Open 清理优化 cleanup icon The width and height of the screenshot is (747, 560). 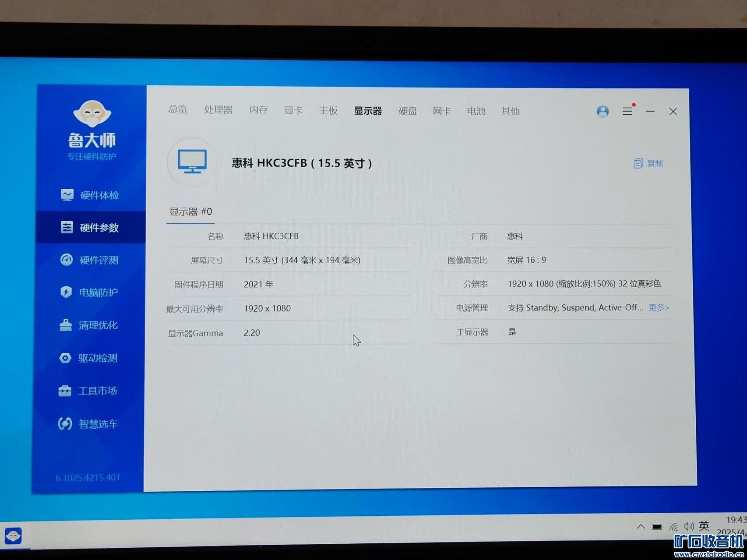[x=65, y=325]
